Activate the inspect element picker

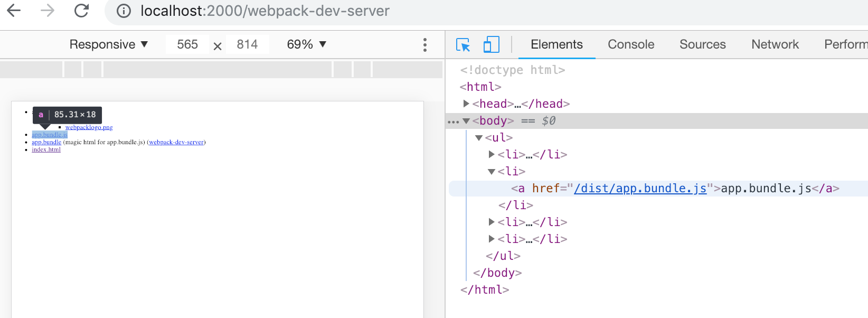[463, 45]
